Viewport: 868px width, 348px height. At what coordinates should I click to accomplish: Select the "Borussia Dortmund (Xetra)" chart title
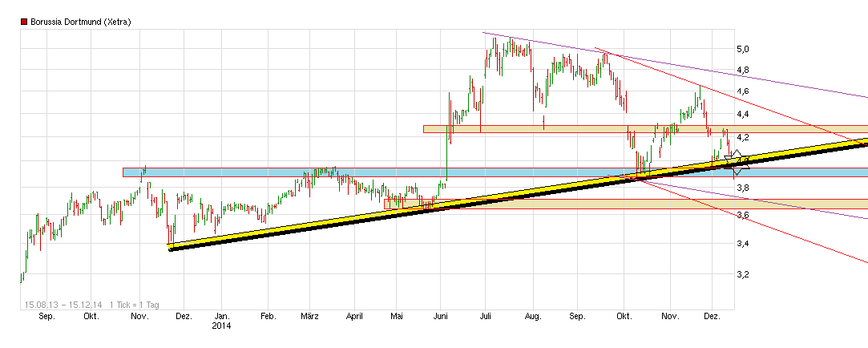click(81, 22)
